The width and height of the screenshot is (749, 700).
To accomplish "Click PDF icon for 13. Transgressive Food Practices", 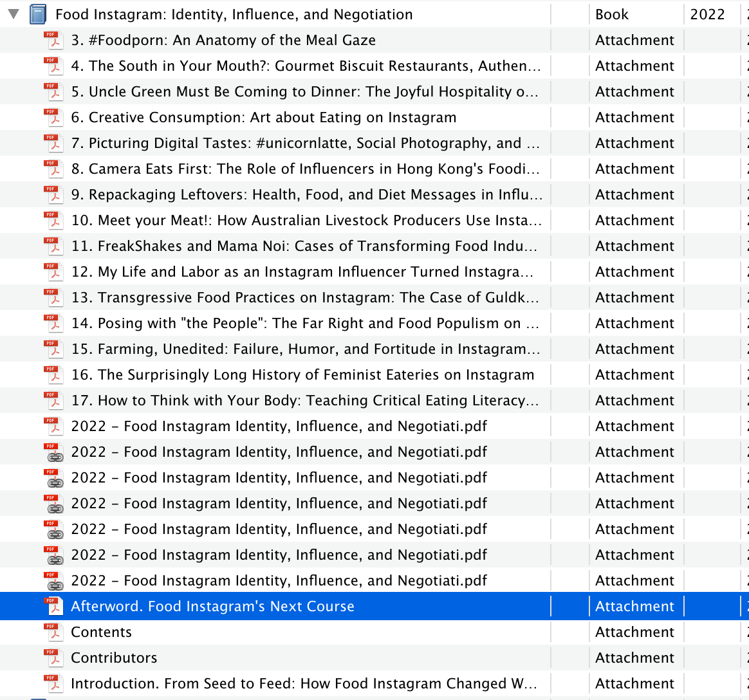I will point(53,298).
